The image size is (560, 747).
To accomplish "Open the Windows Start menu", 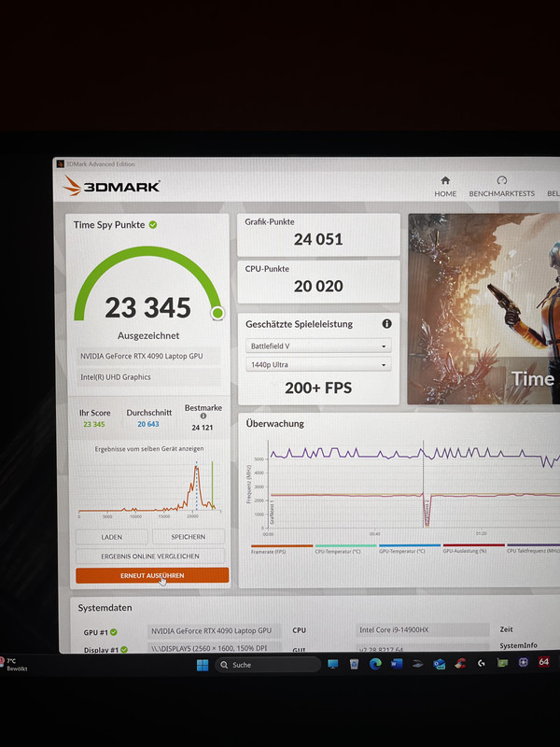I will pos(203,665).
